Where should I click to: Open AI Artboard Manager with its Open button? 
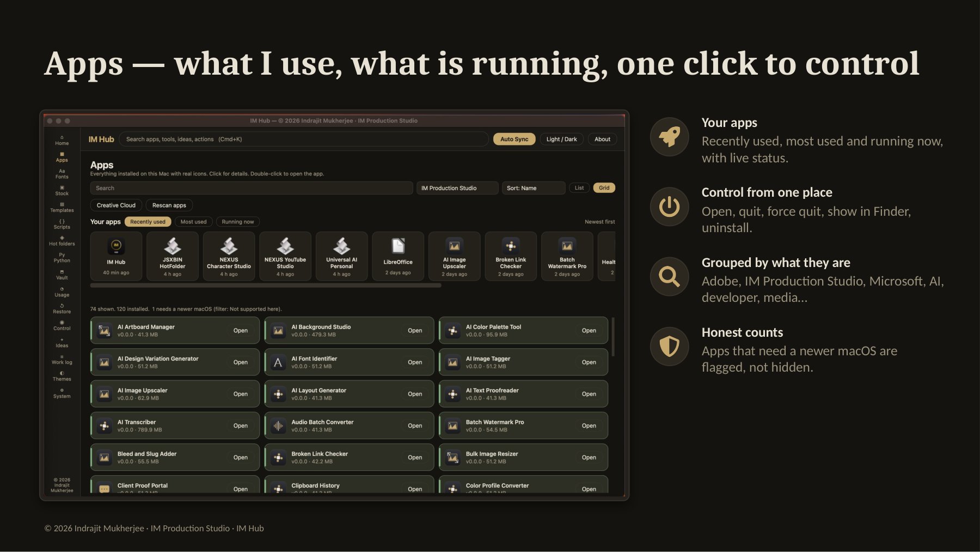coord(241,331)
